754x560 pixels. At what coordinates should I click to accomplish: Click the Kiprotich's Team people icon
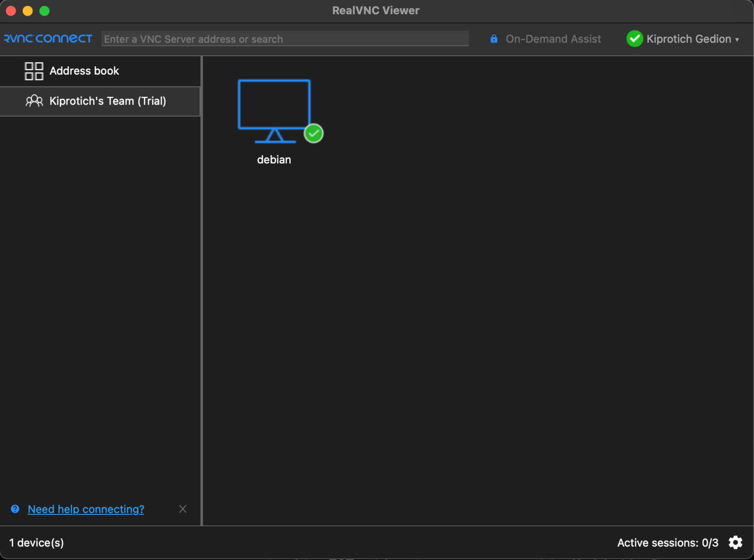click(x=34, y=101)
